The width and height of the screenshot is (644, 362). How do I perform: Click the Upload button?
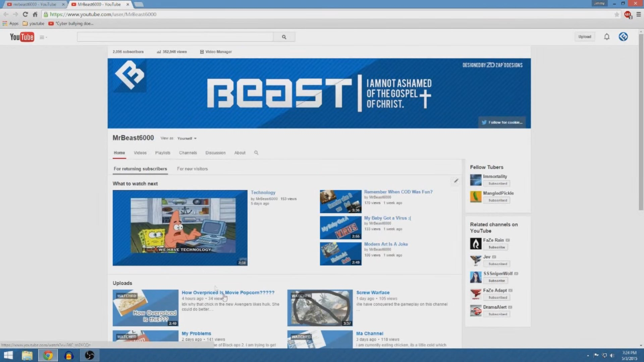[584, 37]
